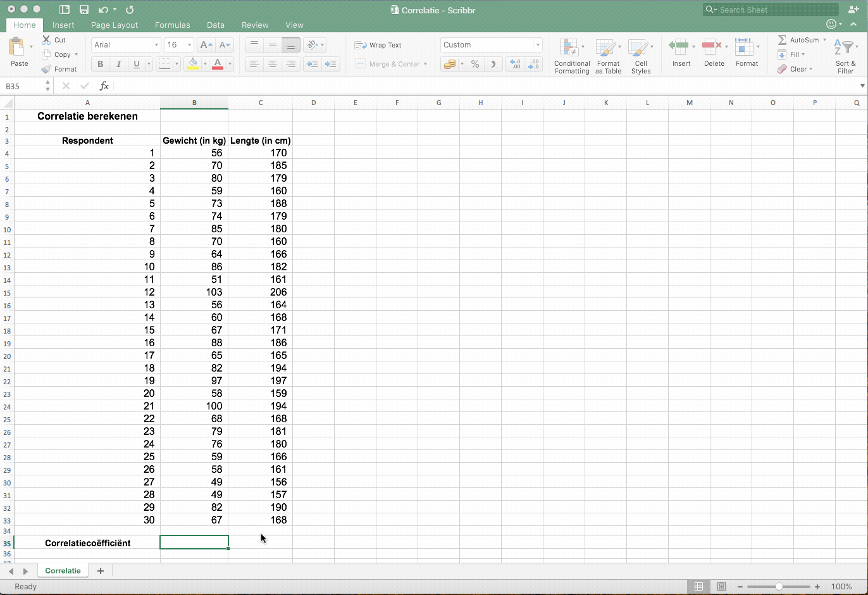Increase indent icon
This screenshot has height=595, width=868.
point(330,64)
